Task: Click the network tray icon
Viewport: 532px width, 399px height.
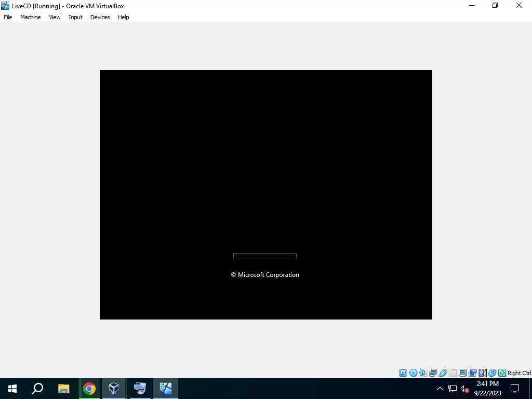Action: (453, 389)
